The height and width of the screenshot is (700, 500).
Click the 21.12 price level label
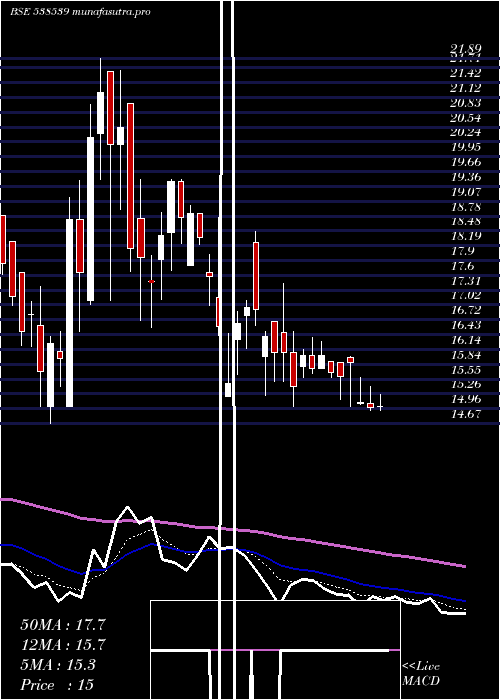[466, 88]
